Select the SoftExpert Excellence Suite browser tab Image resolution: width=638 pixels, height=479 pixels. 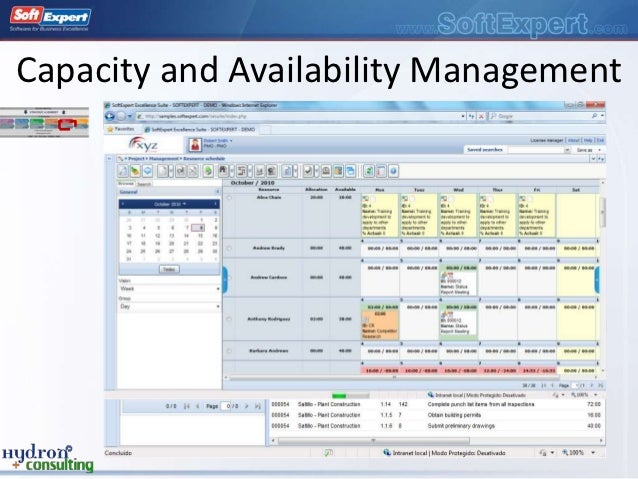203,129
